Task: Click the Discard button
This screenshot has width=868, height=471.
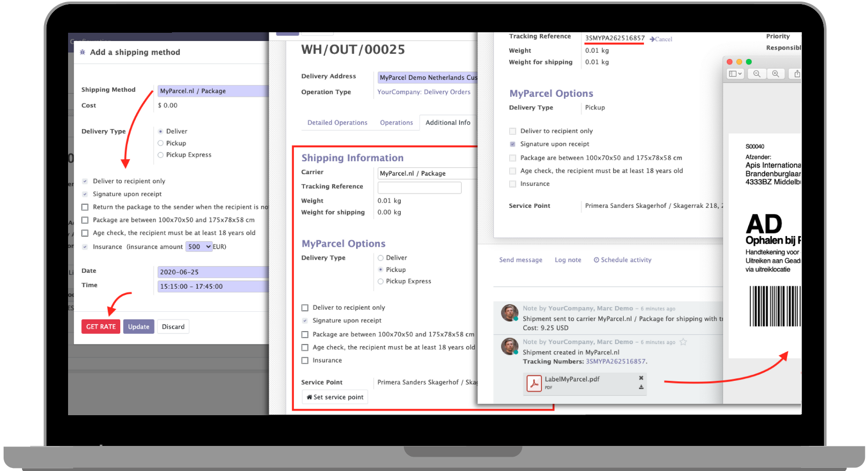Action: [173, 327]
